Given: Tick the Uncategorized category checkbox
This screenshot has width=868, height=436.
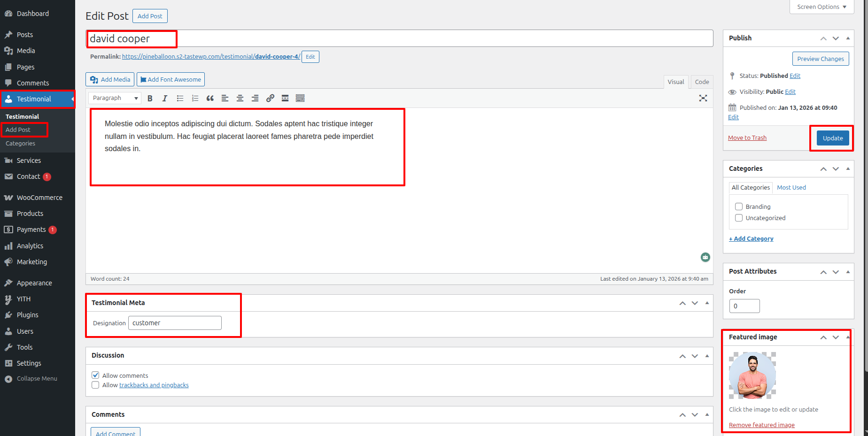Looking at the screenshot, I should click(x=739, y=218).
